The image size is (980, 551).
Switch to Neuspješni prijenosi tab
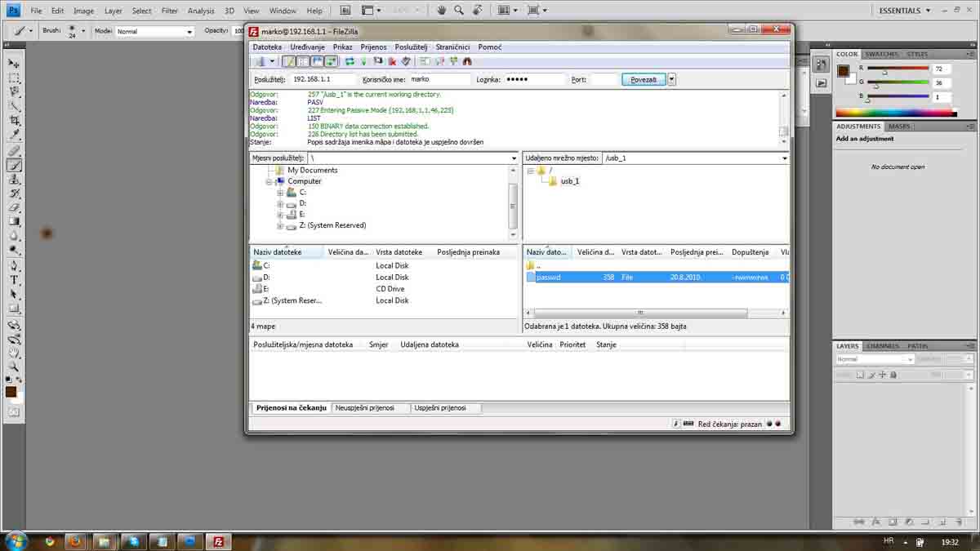coord(363,407)
